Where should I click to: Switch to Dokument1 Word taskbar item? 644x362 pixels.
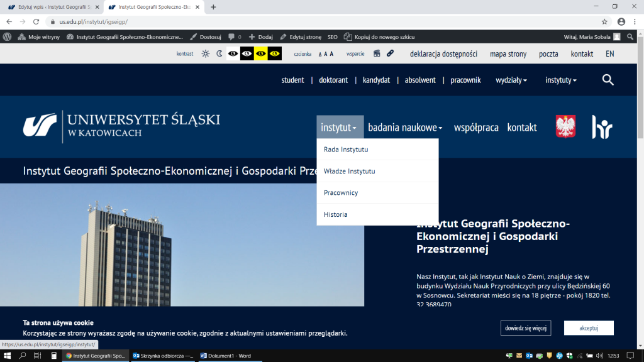click(230, 356)
